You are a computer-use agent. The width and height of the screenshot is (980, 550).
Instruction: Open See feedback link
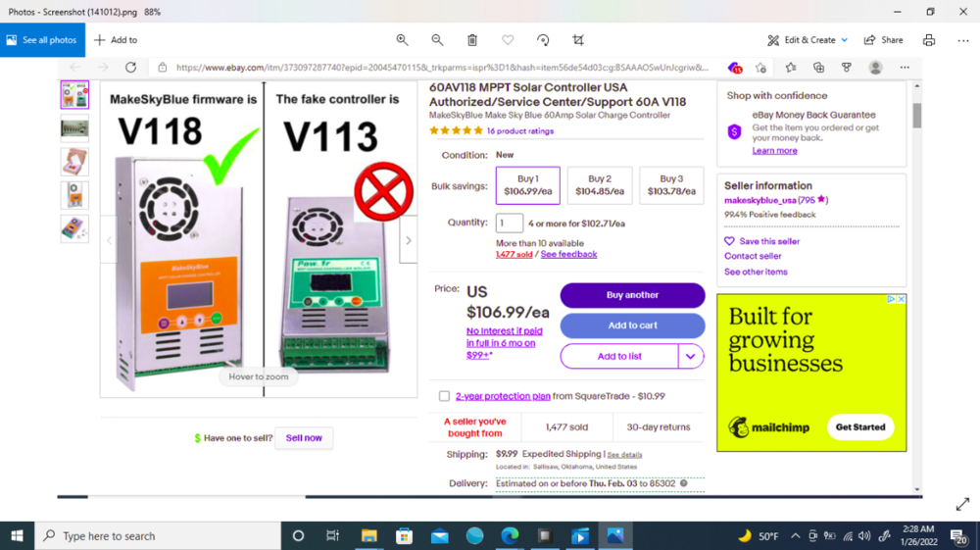coord(568,254)
